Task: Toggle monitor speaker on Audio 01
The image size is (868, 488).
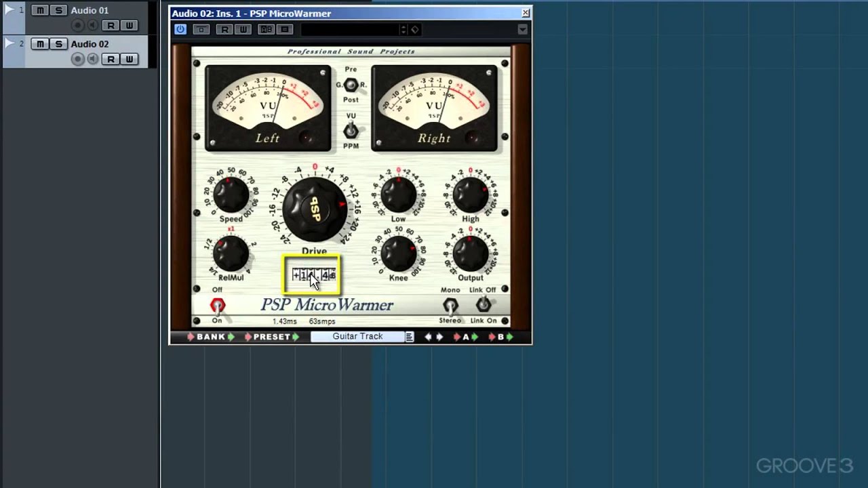Action: coord(93,25)
